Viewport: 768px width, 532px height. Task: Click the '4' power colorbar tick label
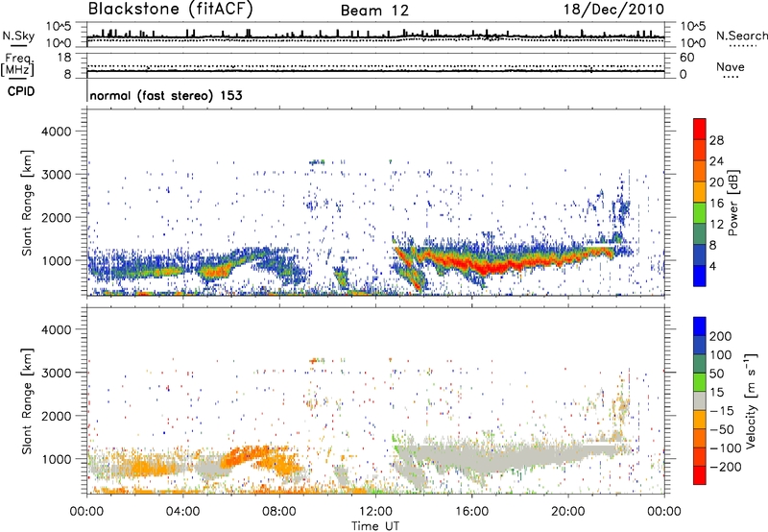(713, 266)
